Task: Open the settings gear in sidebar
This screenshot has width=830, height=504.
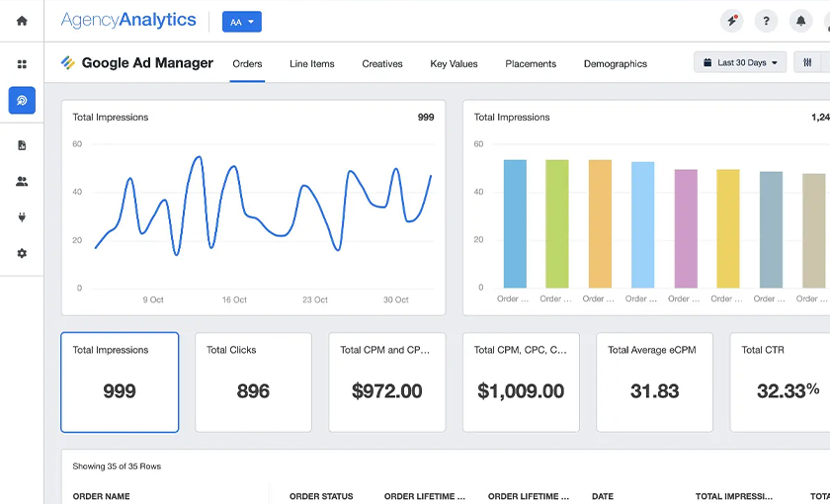Action: (x=22, y=254)
